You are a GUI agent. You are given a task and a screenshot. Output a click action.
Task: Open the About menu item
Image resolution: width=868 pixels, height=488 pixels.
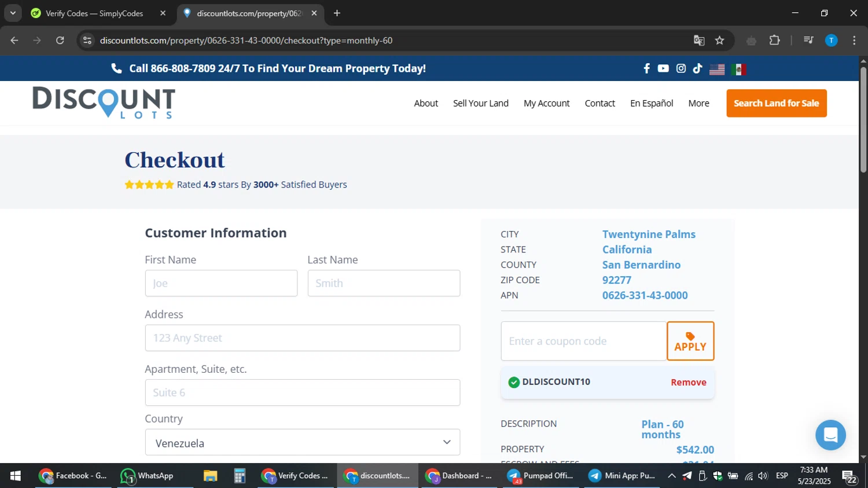click(x=426, y=103)
